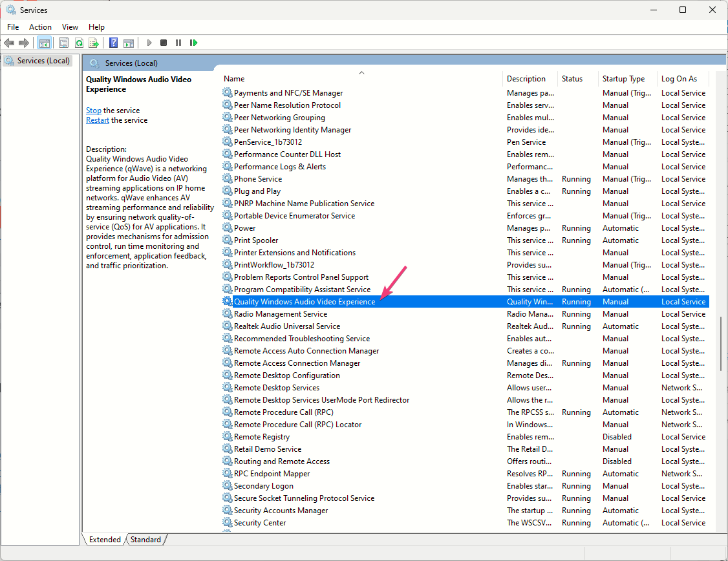Select Quality Windows Audio Video Experience row
The height and width of the screenshot is (561, 728).
466,302
